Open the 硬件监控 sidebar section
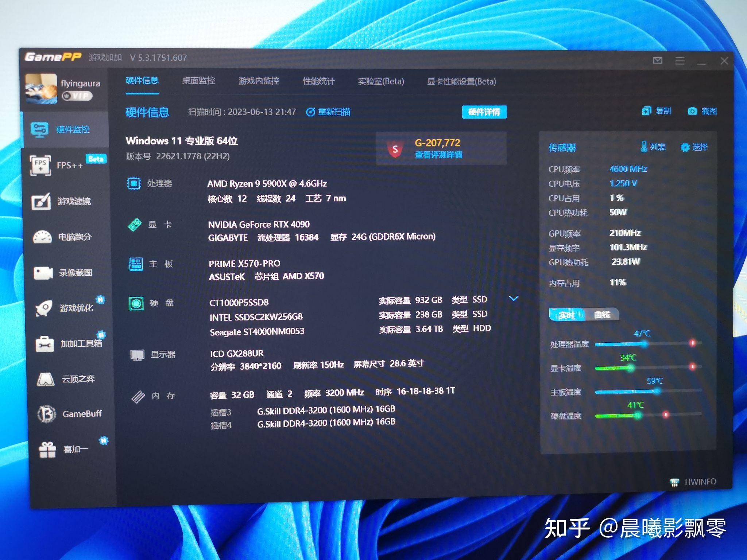747x560 pixels. (65, 129)
